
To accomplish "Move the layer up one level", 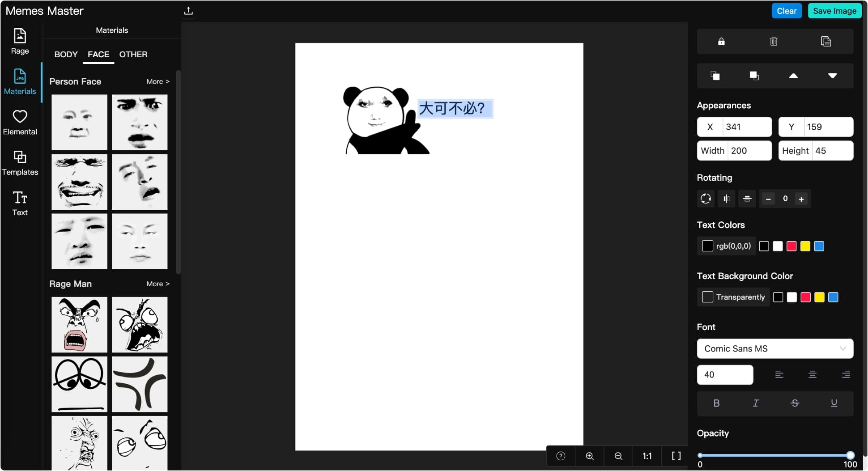I will click(793, 76).
